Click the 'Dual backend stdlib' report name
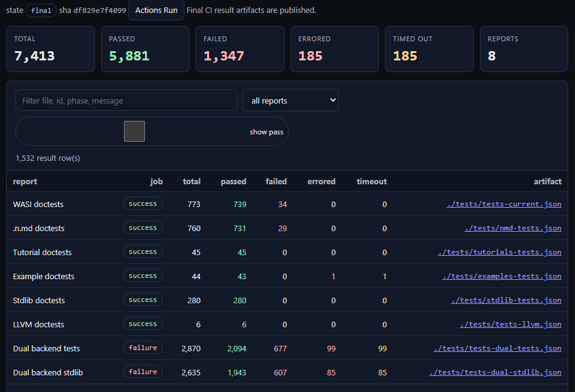Screen dimensions: 575x392 pyautogui.click(x=48, y=373)
